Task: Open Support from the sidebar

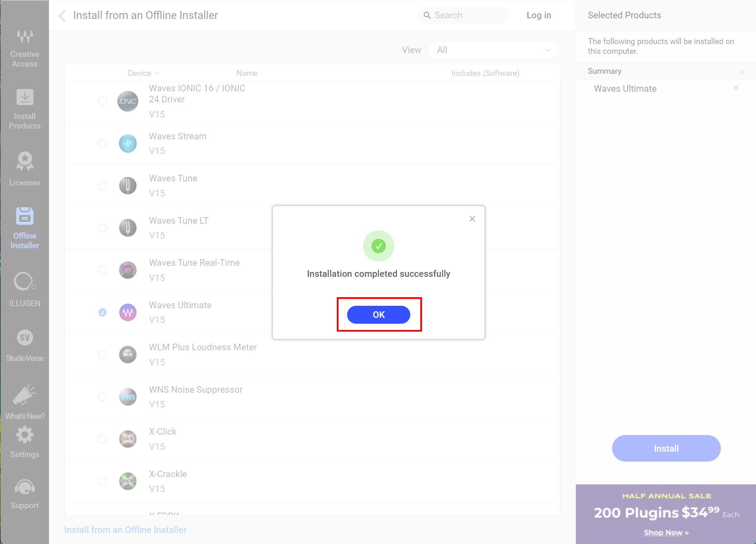Action: [25, 494]
